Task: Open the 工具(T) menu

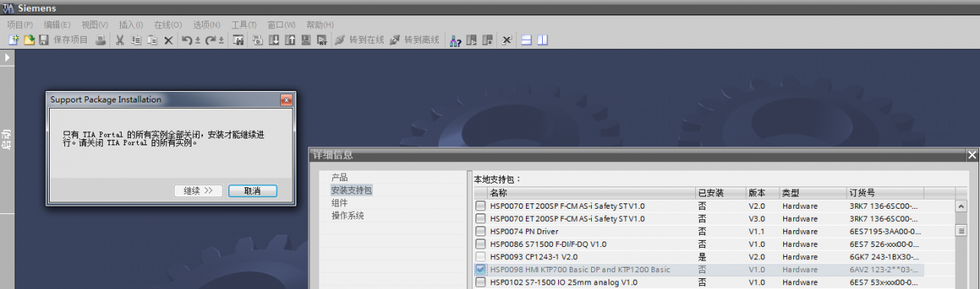Action: click(x=244, y=24)
